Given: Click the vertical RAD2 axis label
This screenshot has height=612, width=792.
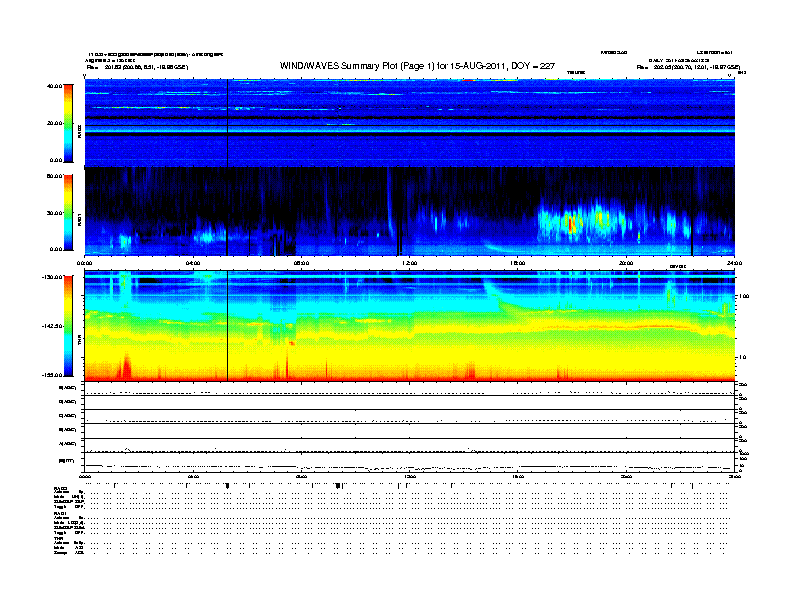Looking at the screenshot, I should coord(79,131).
